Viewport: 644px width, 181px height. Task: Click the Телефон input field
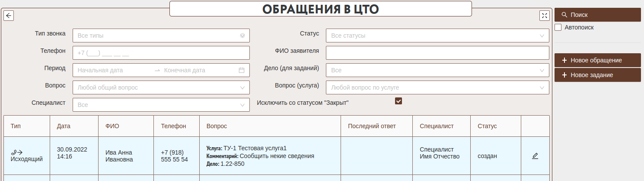click(161, 53)
